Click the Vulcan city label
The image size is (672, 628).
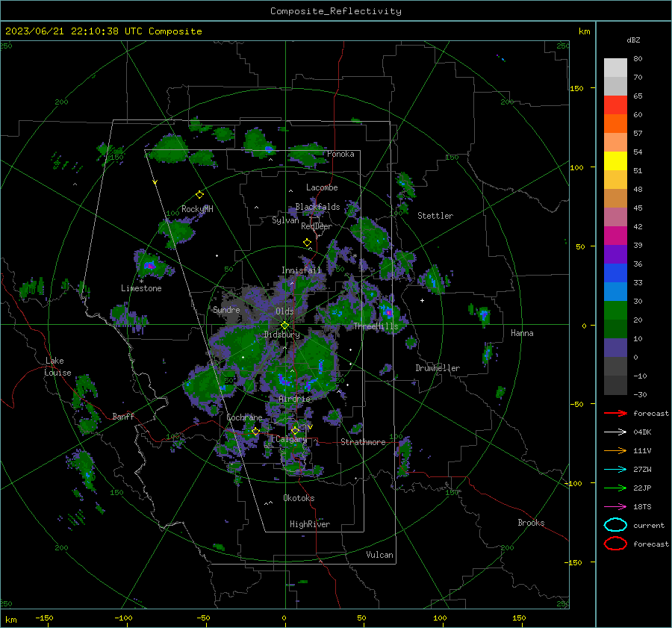[379, 555]
